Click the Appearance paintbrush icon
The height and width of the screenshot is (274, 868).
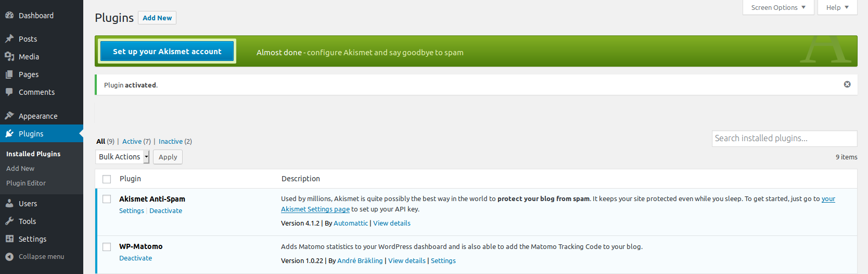click(x=9, y=116)
